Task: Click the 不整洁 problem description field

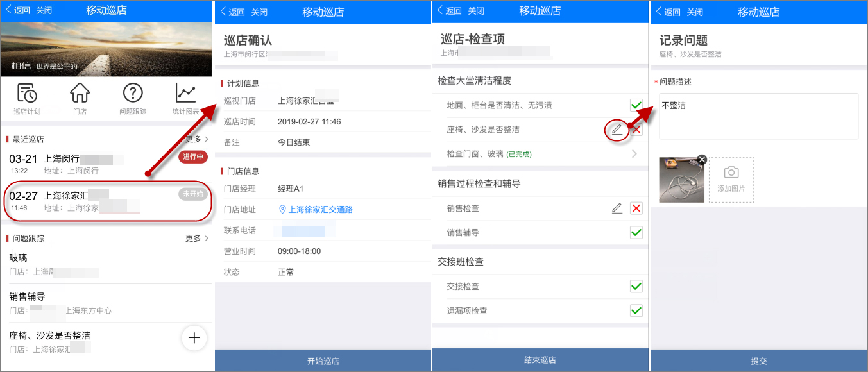Action: (x=758, y=115)
